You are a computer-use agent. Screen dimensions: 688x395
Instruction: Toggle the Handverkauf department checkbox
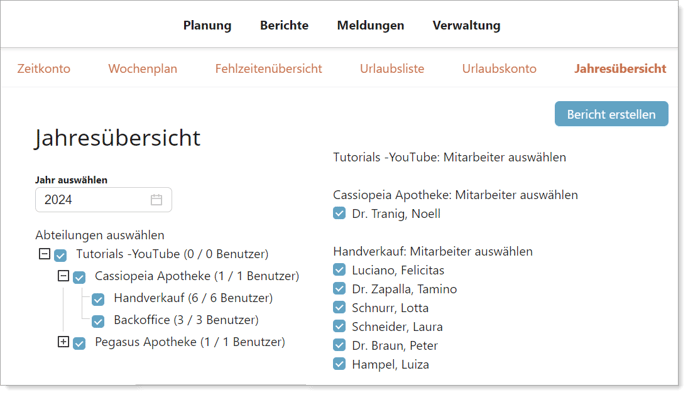click(98, 299)
